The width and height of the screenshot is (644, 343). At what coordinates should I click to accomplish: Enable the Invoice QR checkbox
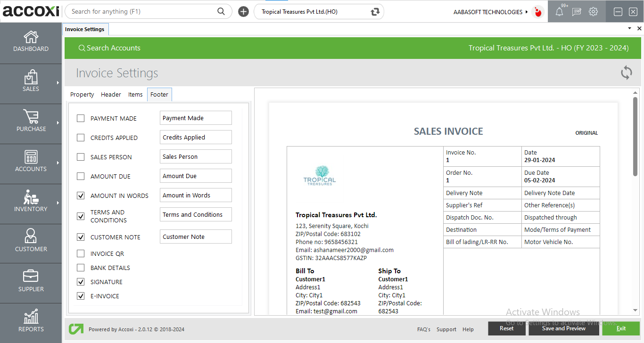point(81,253)
